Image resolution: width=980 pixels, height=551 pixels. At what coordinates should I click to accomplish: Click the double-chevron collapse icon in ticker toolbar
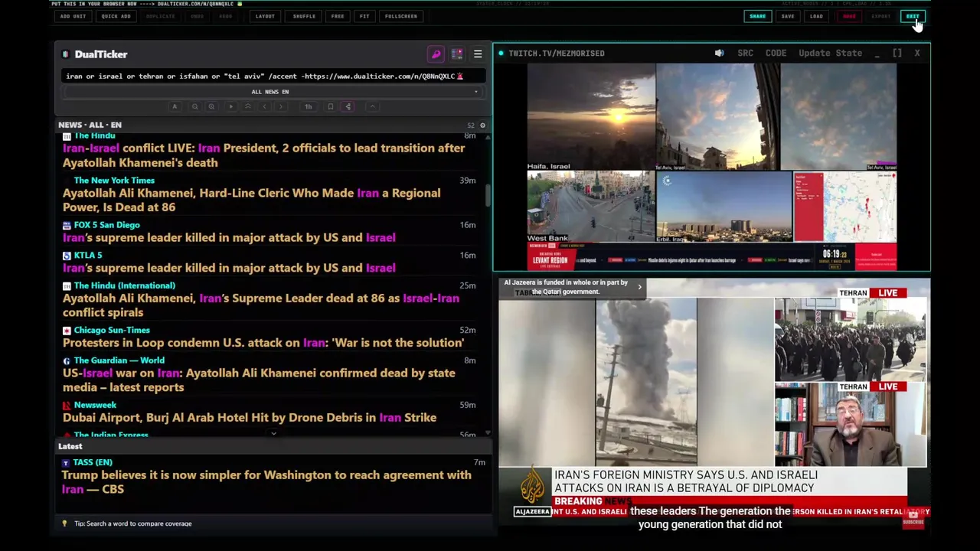click(x=247, y=106)
